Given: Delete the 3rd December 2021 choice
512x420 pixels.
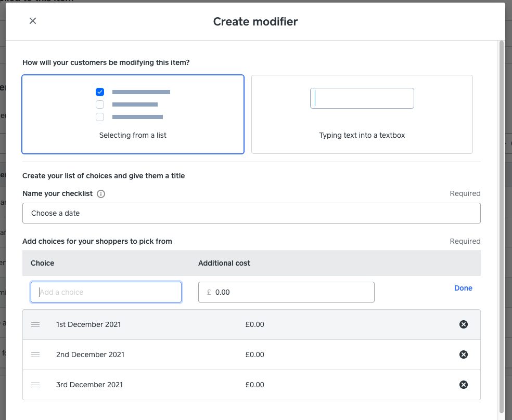Looking at the screenshot, I should [x=463, y=385].
